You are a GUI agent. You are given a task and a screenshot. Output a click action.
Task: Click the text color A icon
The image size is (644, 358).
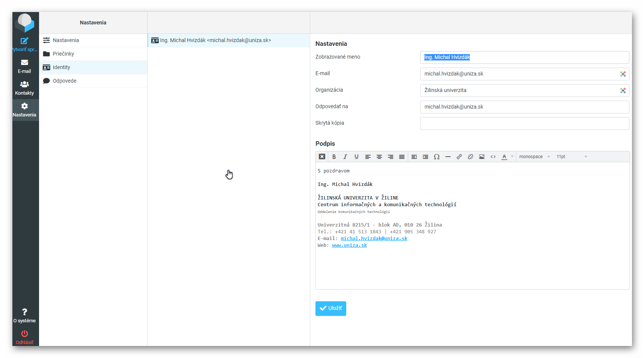(x=504, y=157)
